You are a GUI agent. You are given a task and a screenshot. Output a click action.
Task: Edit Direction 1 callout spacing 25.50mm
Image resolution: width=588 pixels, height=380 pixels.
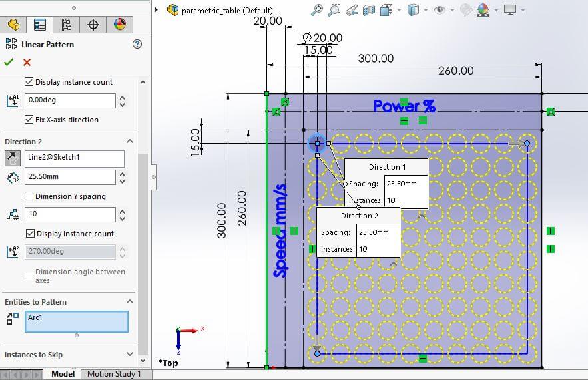pos(406,184)
